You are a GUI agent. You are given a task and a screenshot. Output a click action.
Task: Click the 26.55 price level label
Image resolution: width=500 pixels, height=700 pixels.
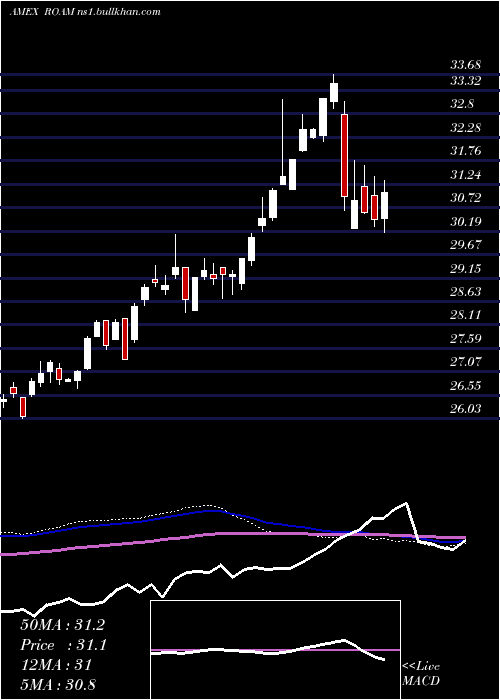pyautogui.click(x=466, y=385)
